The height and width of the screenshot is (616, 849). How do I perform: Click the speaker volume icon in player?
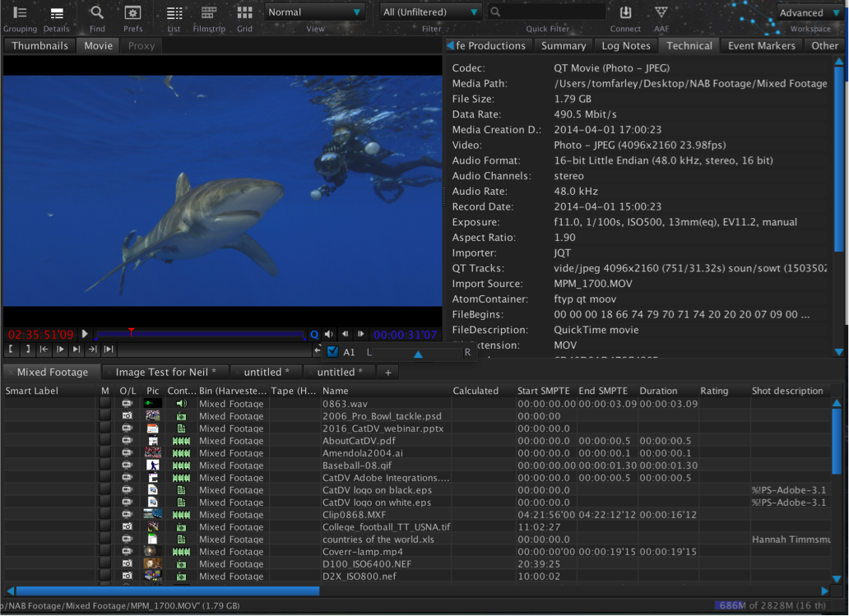[x=329, y=335]
